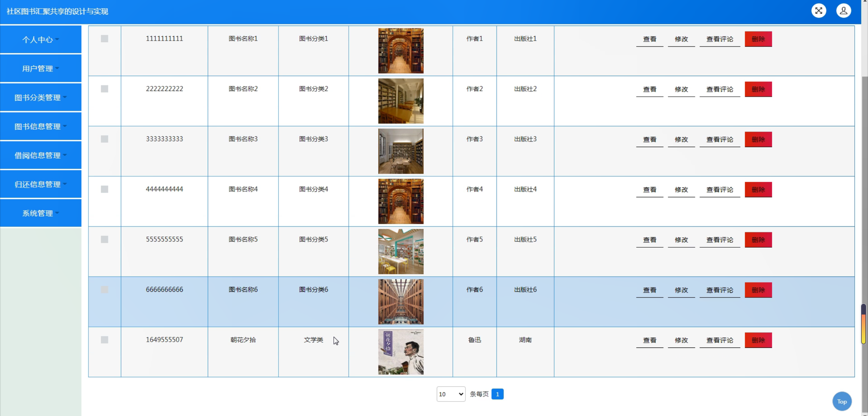Open the 朝花夕拾 book cover thumbnail

point(401,352)
